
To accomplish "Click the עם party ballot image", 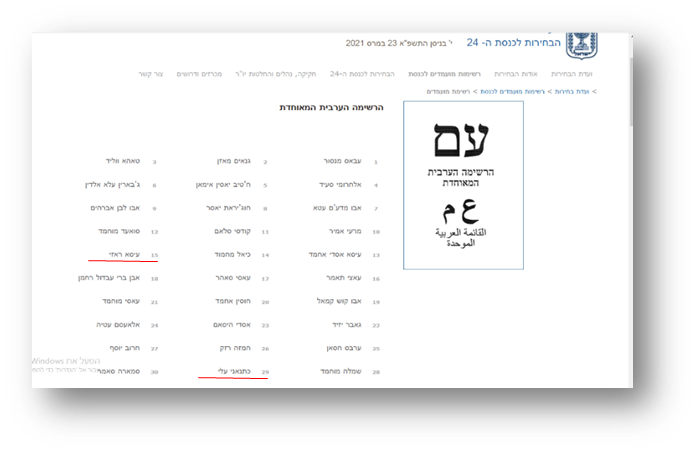I will (x=463, y=185).
